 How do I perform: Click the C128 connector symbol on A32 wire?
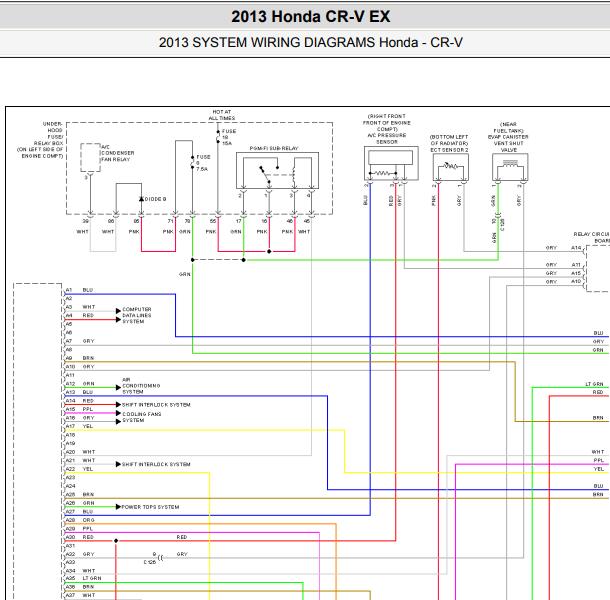pyautogui.click(x=160, y=558)
